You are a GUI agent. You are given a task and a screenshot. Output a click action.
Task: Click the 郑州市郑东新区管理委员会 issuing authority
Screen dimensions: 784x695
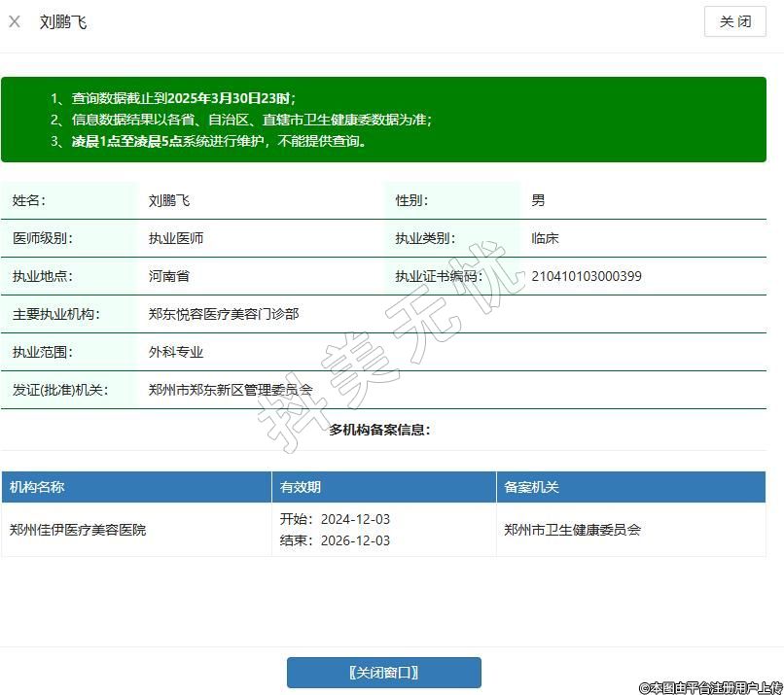click(231, 390)
